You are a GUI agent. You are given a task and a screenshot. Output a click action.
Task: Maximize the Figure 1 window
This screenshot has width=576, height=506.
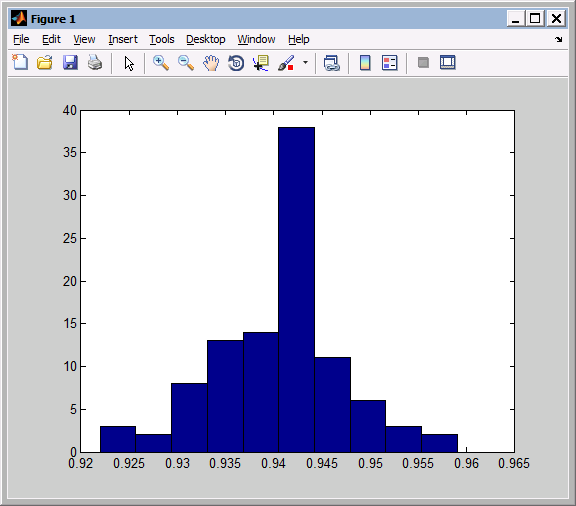pyautogui.click(x=535, y=18)
